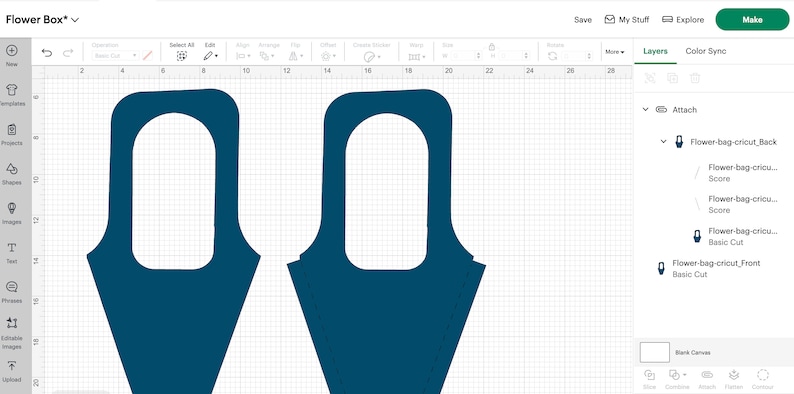Click the Blank Canvas thumbnail
This screenshot has height=394, width=794.
coord(655,352)
